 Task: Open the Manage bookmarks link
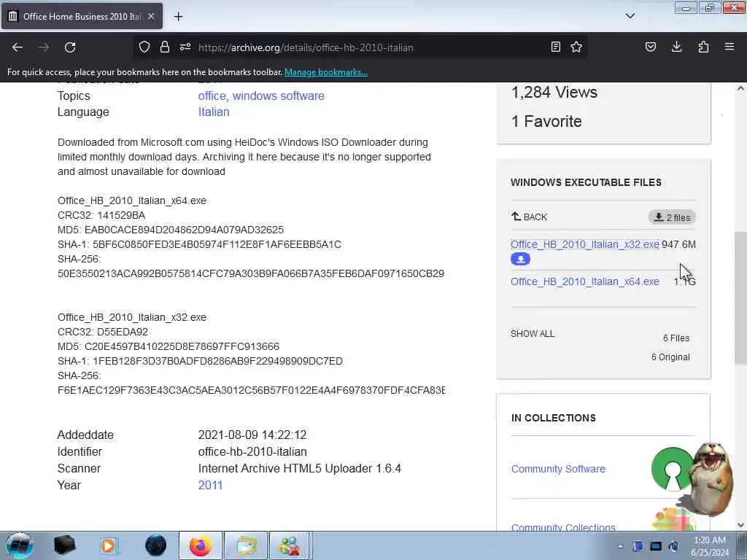pos(326,72)
